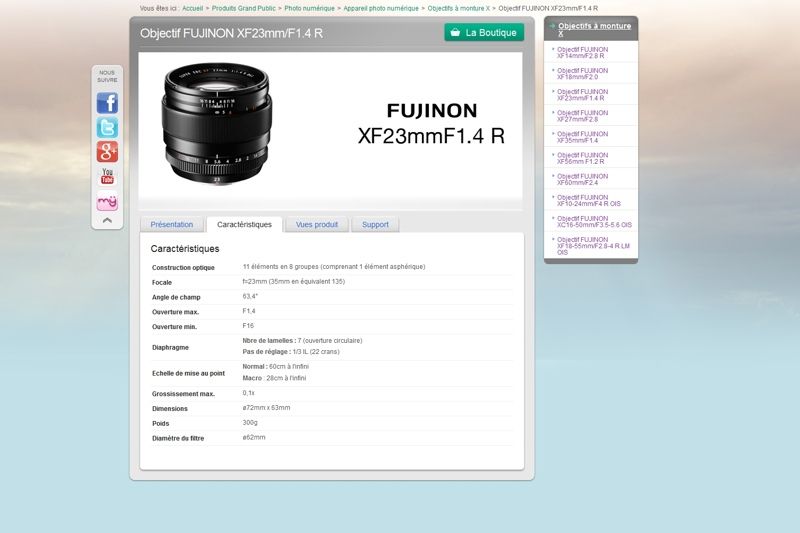Open the Twitter social icon

pyautogui.click(x=107, y=128)
